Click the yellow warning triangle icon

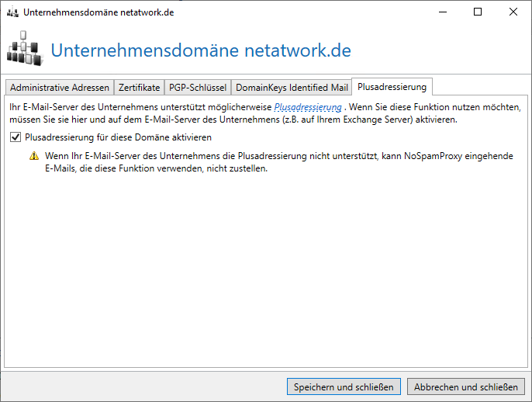34,156
